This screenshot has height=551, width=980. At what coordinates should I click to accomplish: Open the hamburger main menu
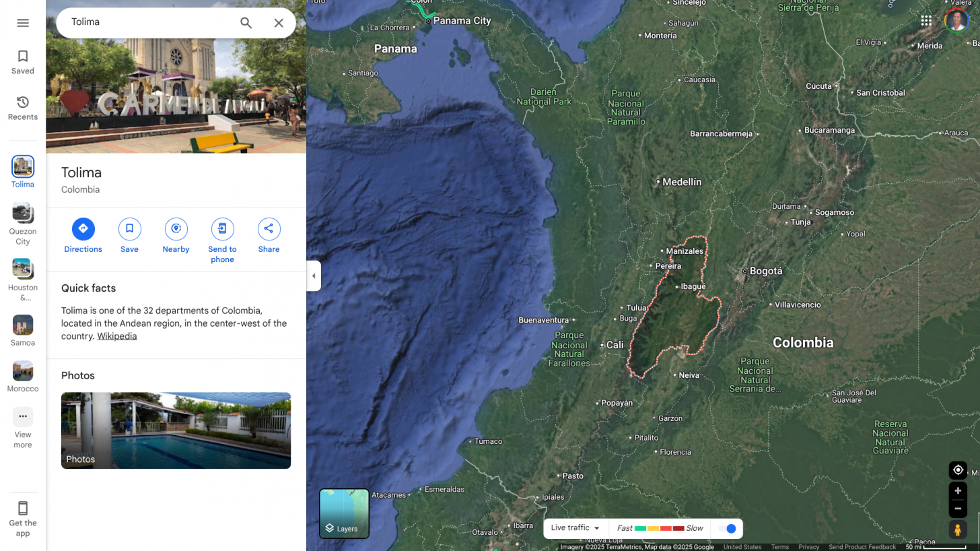point(23,23)
